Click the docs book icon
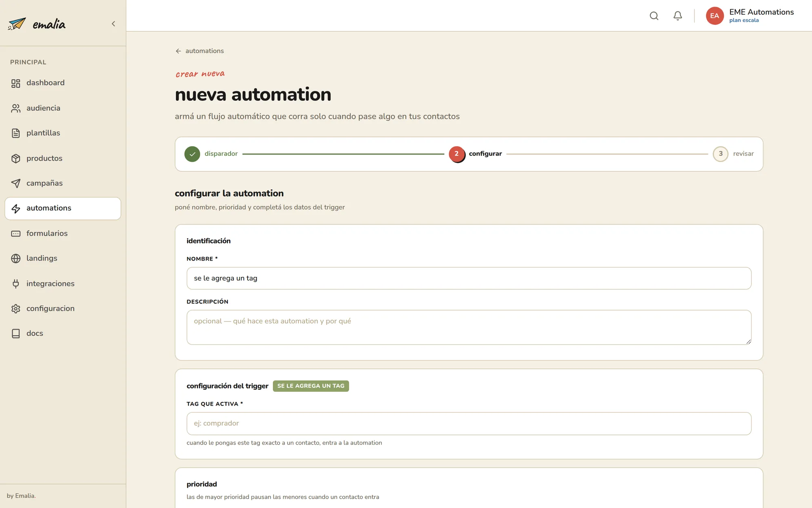Viewport: 812px width, 508px height. (x=16, y=334)
